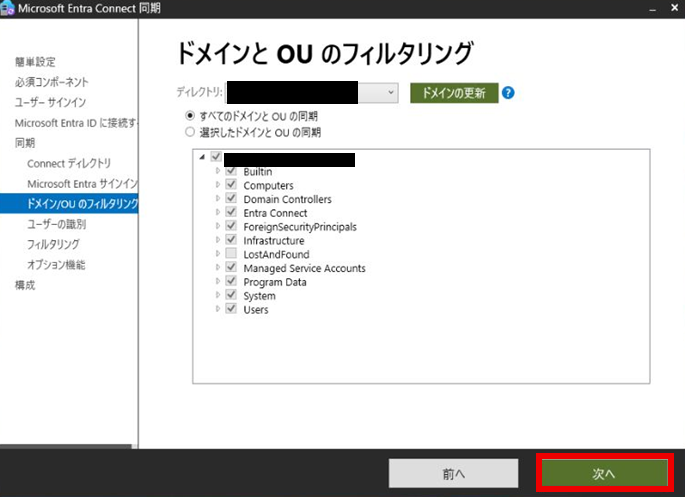Click the ドメインの更新 button

[453, 93]
